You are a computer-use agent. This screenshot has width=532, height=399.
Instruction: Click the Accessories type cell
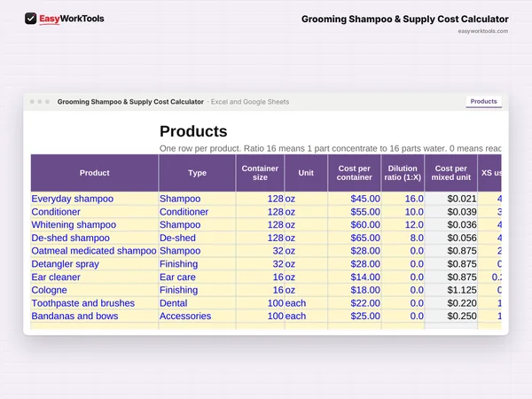click(197, 316)
